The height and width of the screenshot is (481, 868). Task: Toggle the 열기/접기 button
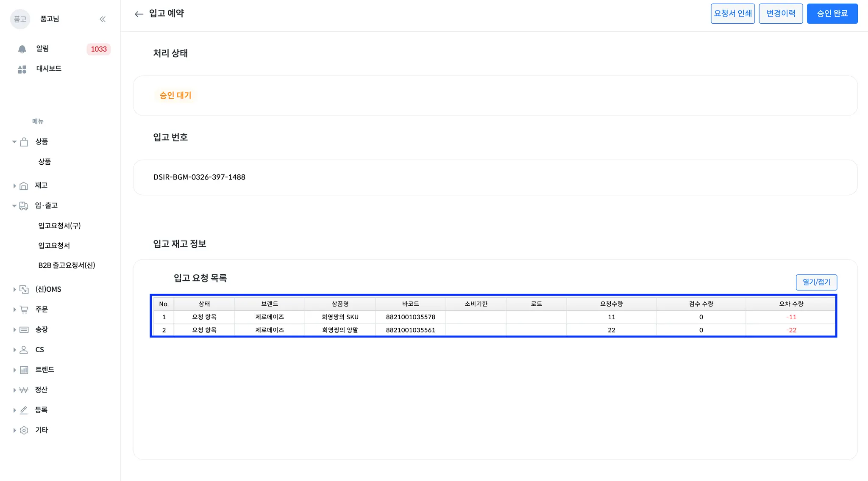pyautogui.click(x=816, y=282)
